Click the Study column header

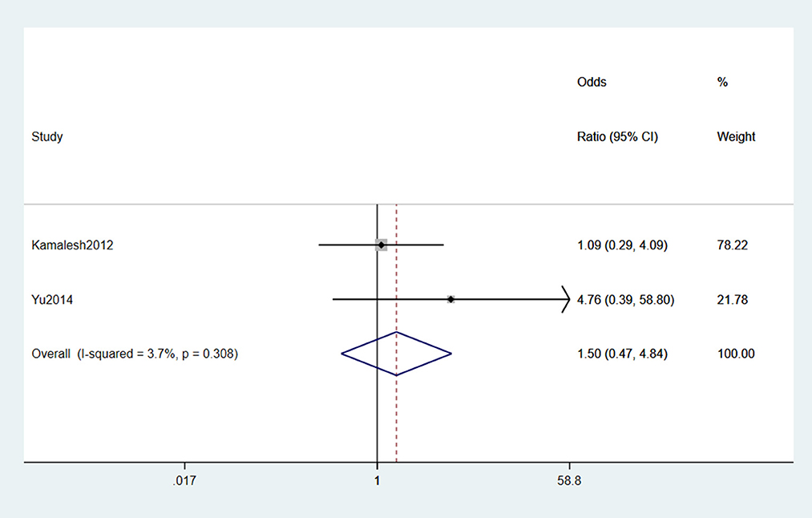(47, 137)
